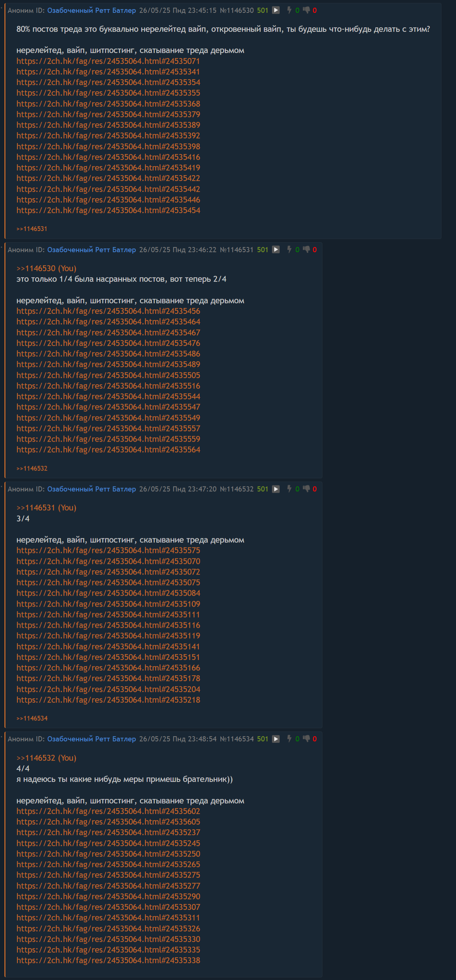Like post №1146530 with the lightning icon
456x980 pixels.
289,10
